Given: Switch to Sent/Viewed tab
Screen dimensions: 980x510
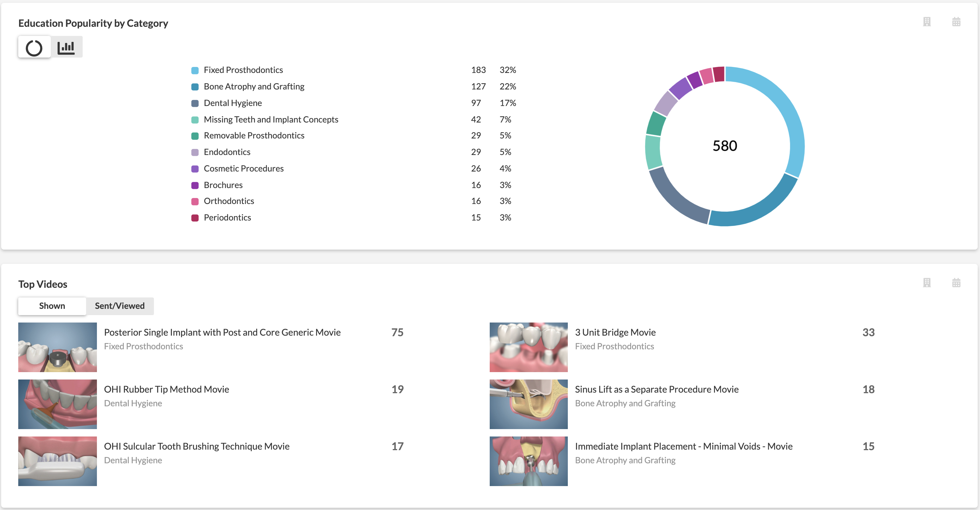Looking at the screenshot, I should pyautogui.click(x=119, y=306).
